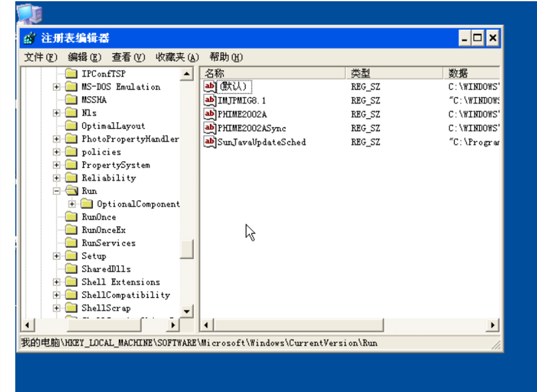Open the 收藏夹(A) menu
This screenshot has width=537, height=392.
[177, 57]
